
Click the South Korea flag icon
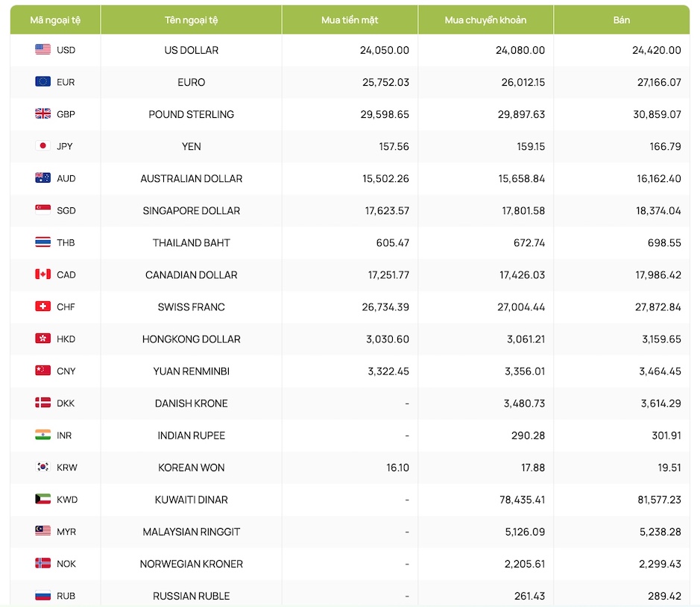coord(42,468)
